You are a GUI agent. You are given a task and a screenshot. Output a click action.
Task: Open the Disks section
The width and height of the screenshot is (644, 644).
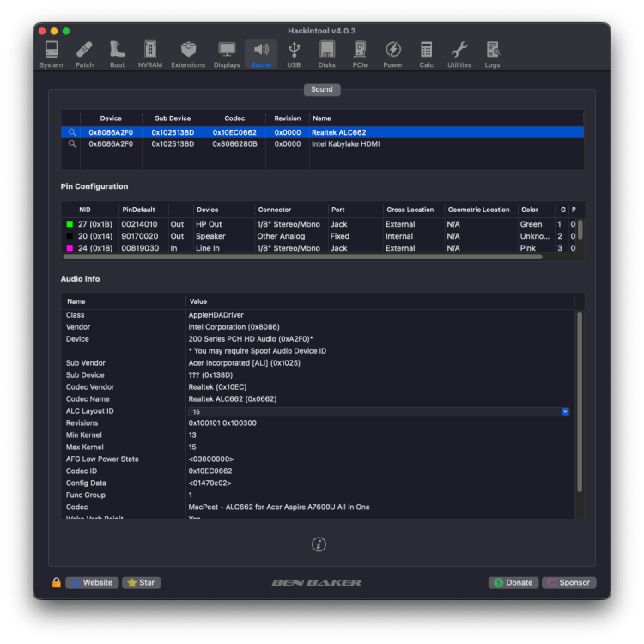pos(327,54)
